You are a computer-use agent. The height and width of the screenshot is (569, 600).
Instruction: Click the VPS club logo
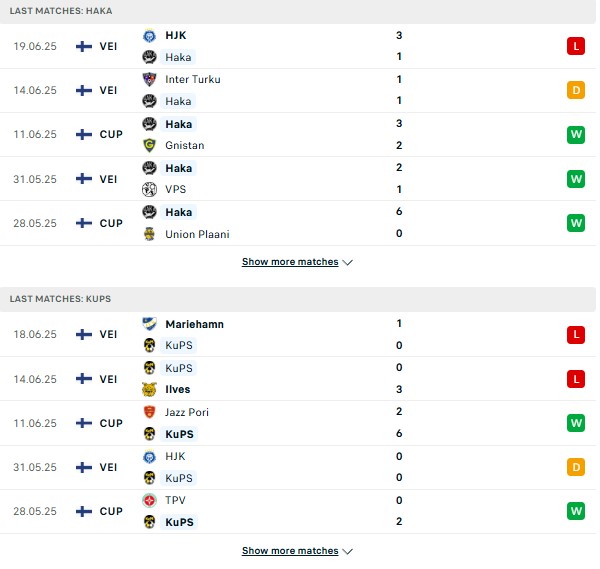149,189
